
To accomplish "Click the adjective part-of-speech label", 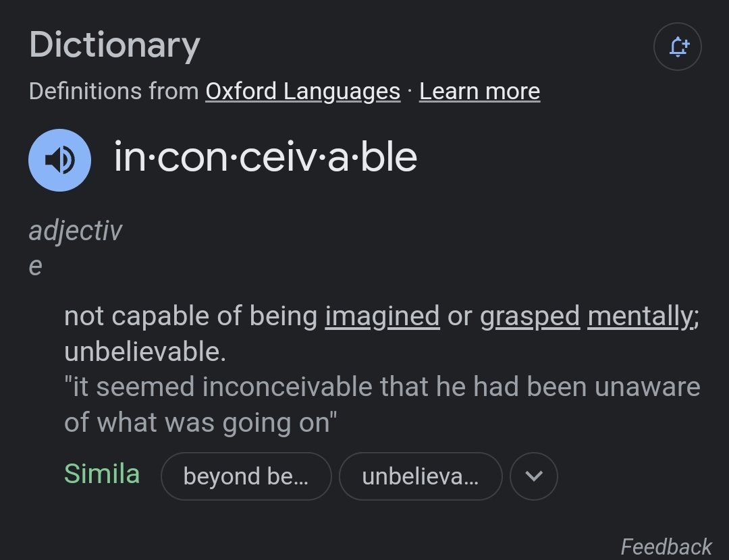I will pyautogui.click(x=76, y=248).
